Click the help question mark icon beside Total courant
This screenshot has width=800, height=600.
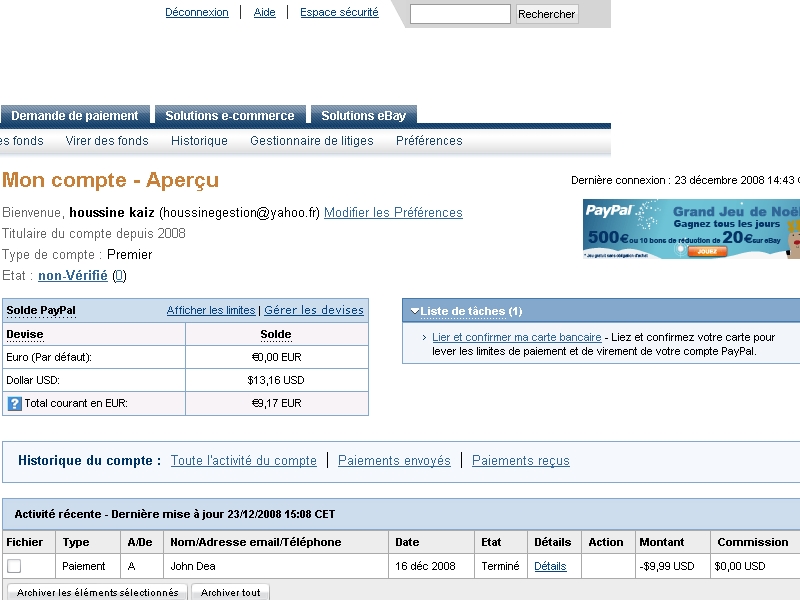14,404
